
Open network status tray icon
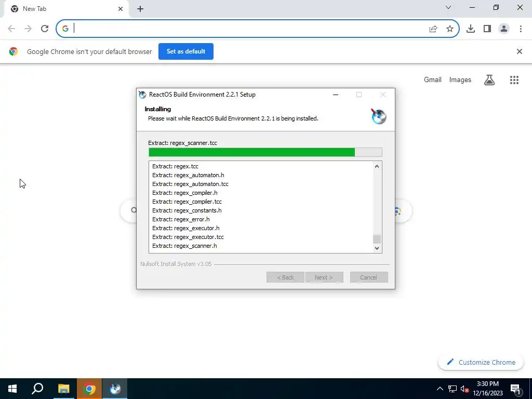pos(453,389)
